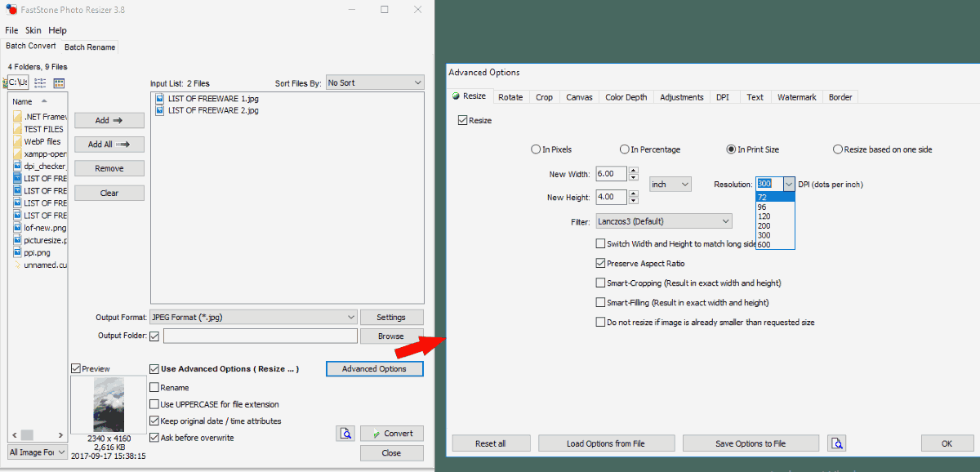Click the Convert button
Image resolution: width=980 pixels, height=472 pixels.
click(x=392, y=434)
